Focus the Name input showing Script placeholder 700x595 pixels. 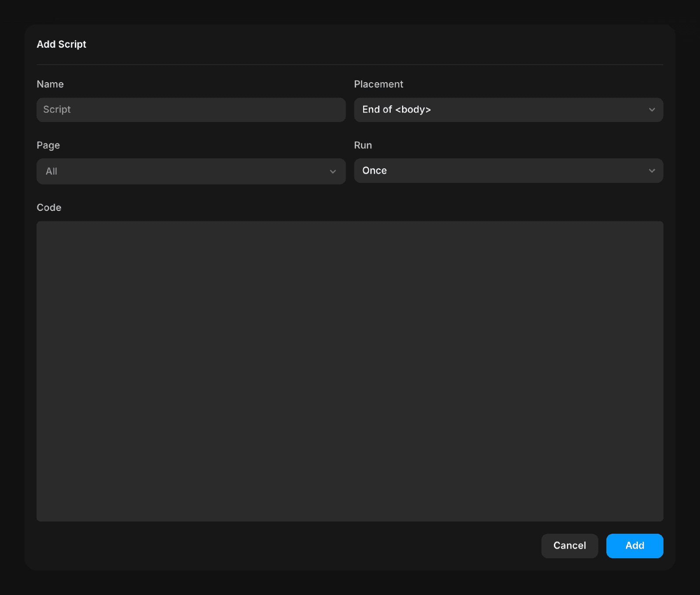click(191, 110)
